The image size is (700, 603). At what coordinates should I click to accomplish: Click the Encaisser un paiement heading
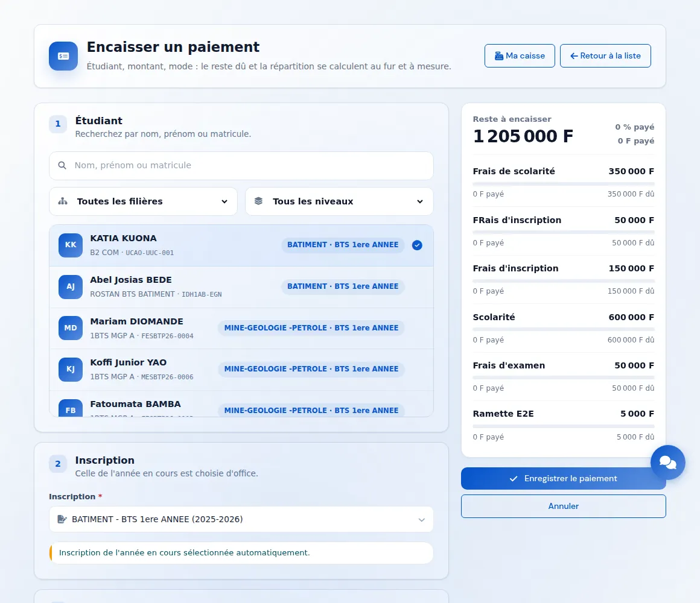(x=173, y=47)
